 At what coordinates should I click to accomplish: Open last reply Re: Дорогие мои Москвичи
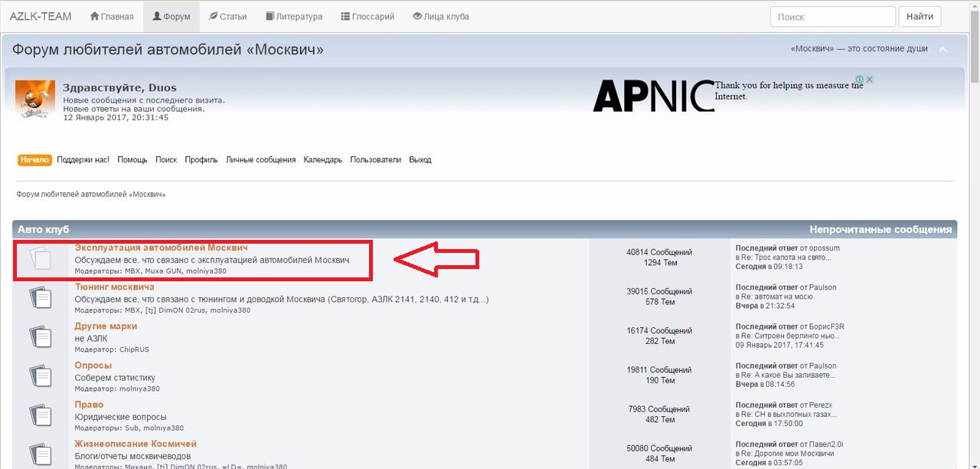(x=789, y=454)
